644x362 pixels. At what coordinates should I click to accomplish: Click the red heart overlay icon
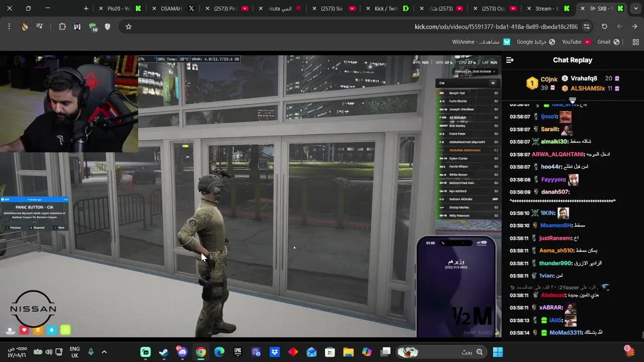24,330
